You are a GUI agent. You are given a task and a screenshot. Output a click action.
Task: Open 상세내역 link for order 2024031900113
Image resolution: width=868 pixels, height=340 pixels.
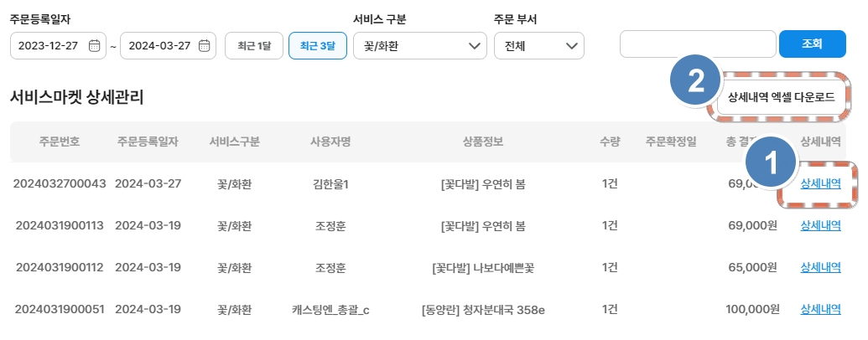coord(821,225)
